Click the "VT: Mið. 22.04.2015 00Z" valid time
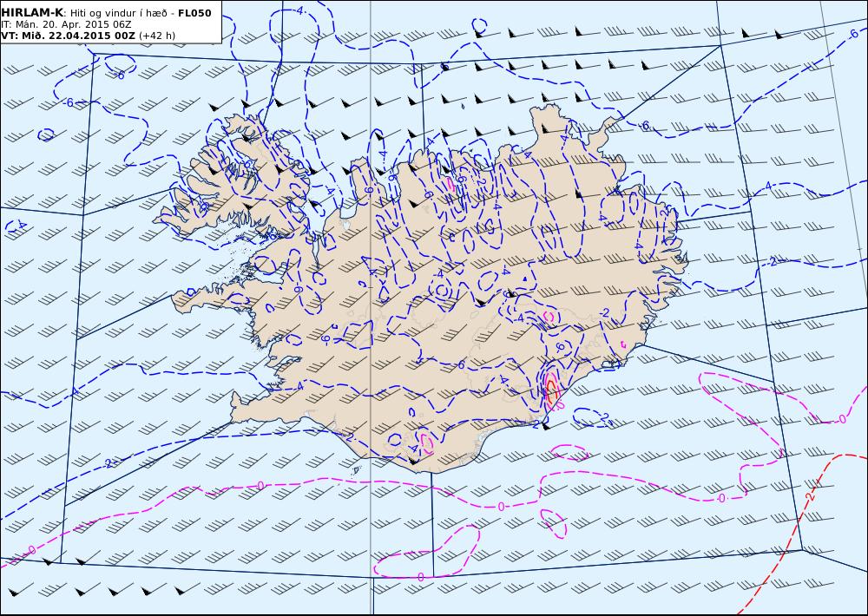Viewport: 868px width, 616px height. tap(68, 36)
